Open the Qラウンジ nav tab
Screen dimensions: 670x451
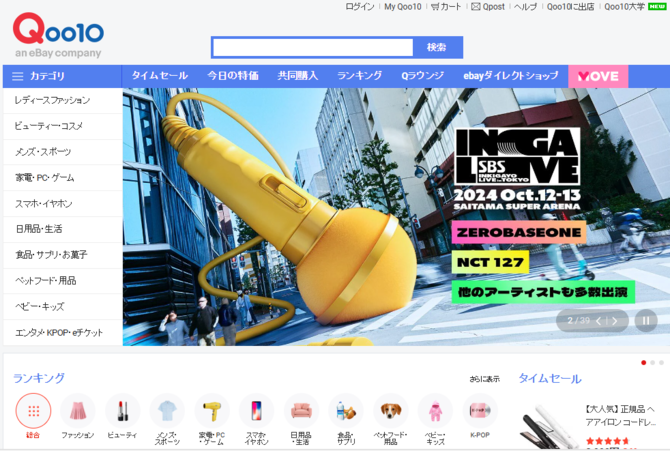(422, 76)
